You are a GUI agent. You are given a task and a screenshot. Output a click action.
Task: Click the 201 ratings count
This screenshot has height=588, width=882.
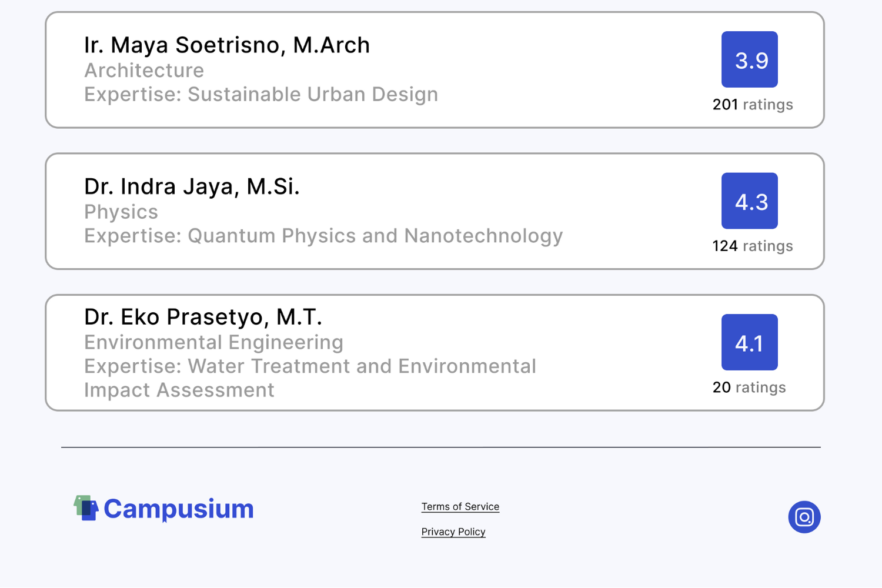click(752, 105)
